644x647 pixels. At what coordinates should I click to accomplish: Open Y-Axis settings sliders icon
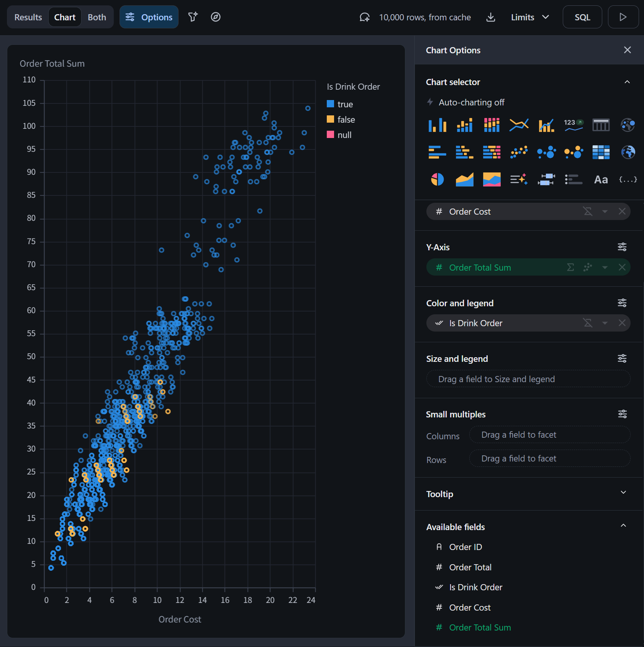622,247
